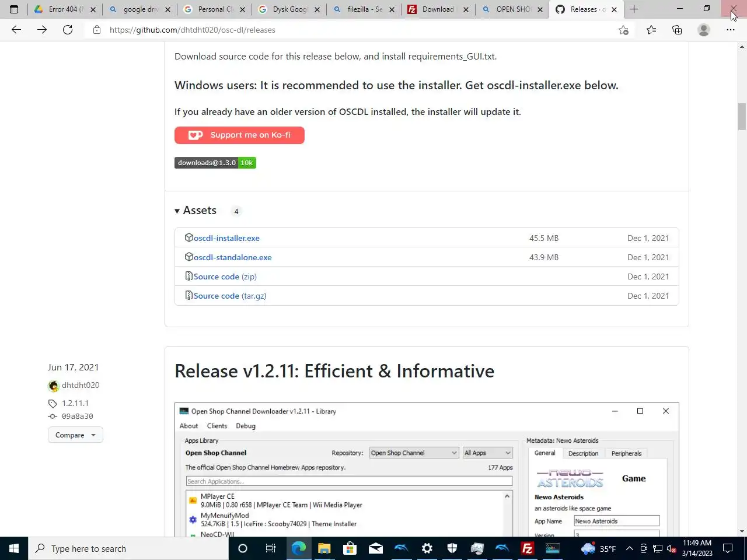Viewport: 747px width, 560px height.
Task: Open Edge settings and more menu
Action: 731,30
